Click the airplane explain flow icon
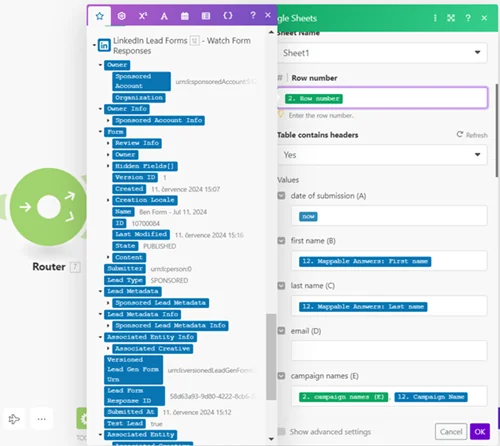Viewport: 500px width, 446px height. (x=14, y=419)
